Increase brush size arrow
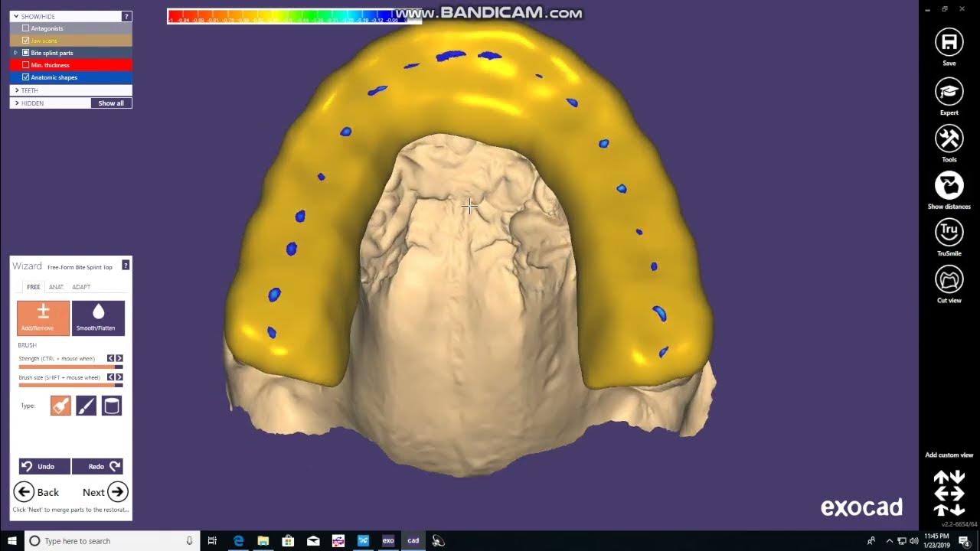The height and width of the screenshot is (551, 980). tap(119, 377)
